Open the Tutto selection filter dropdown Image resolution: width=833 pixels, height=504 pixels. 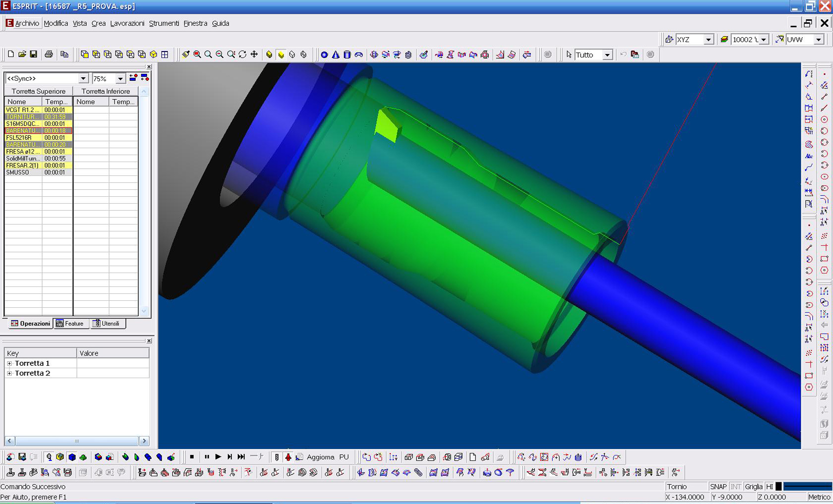point(607,55)
